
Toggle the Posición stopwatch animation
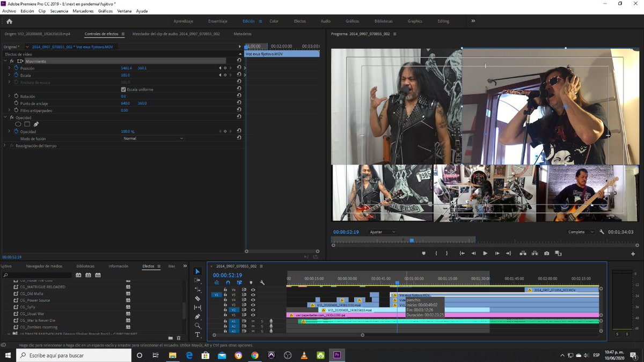(16, 68)
